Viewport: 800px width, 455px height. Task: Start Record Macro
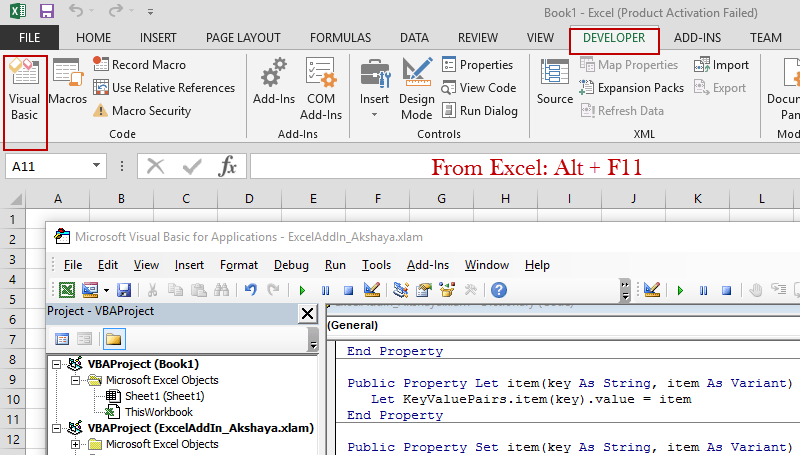click(x=139, y=65)
